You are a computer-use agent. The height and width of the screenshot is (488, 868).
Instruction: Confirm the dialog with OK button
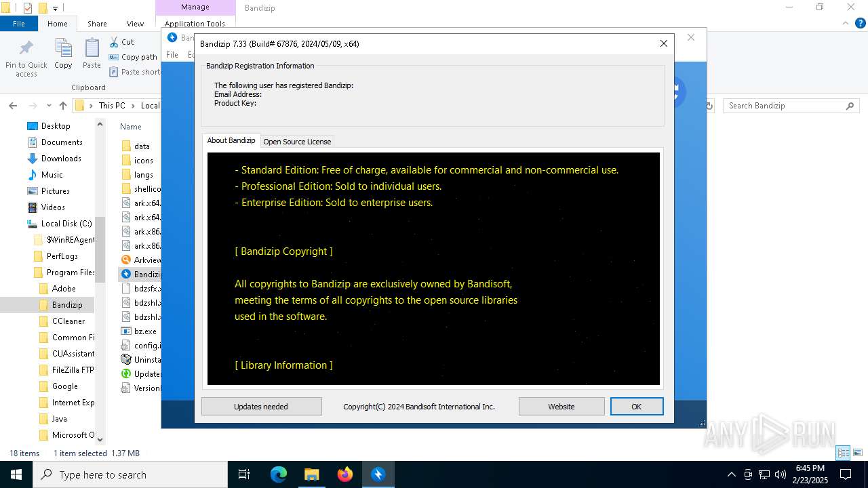pyautogui.click(x=636, y=407)
